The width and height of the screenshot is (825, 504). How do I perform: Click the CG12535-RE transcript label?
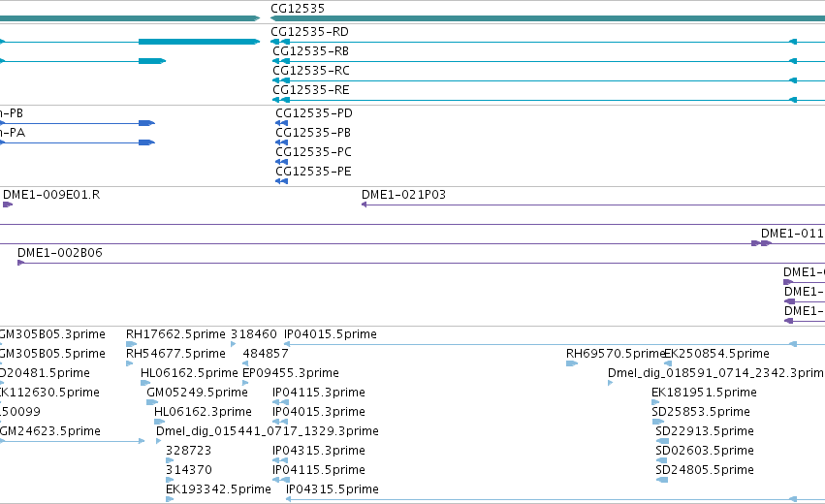pos(310,90)
